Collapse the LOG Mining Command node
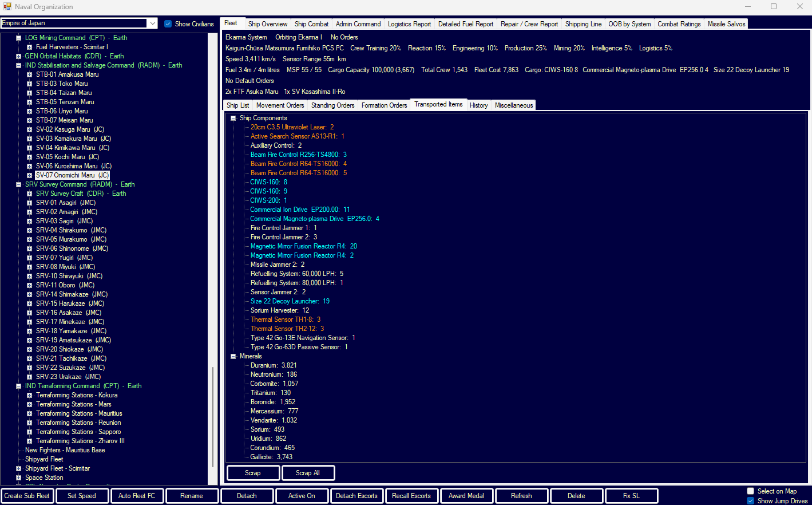 [x=18, y=38]
